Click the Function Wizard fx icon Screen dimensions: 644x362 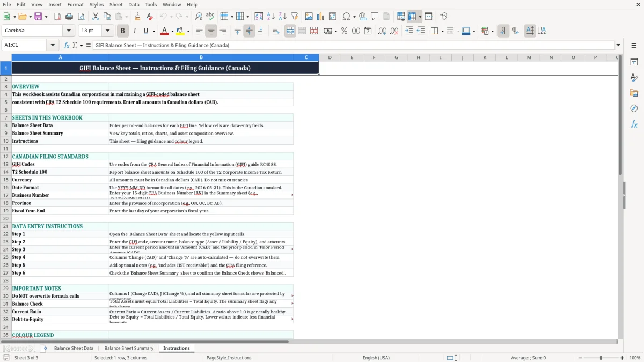pyautogui.click(x=67, y=45)
